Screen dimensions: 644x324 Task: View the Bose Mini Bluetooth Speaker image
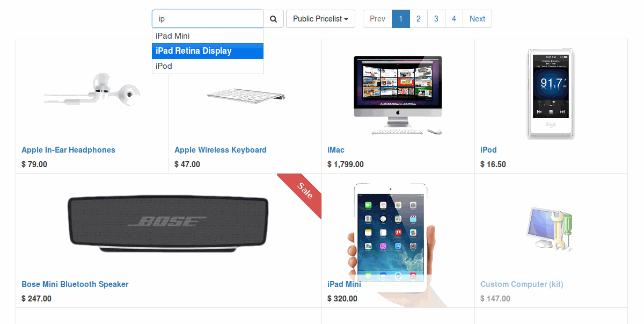(168, 223)
